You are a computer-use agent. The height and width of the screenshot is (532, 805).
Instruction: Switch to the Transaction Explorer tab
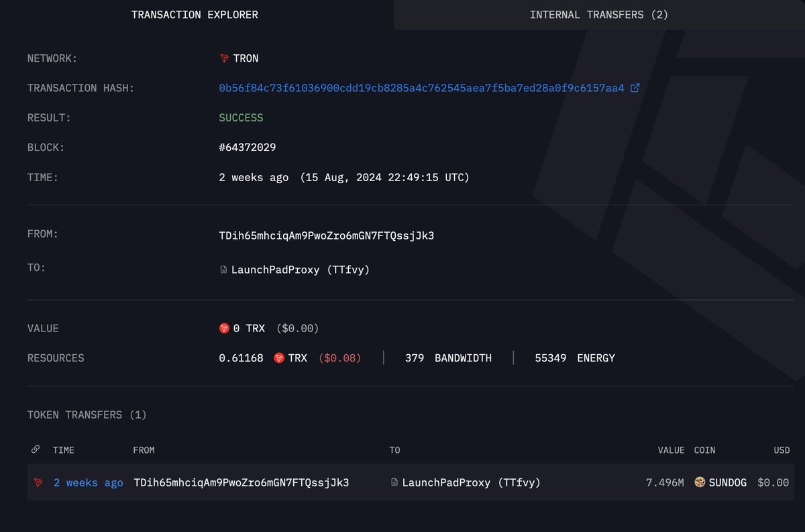click(195, 14)
